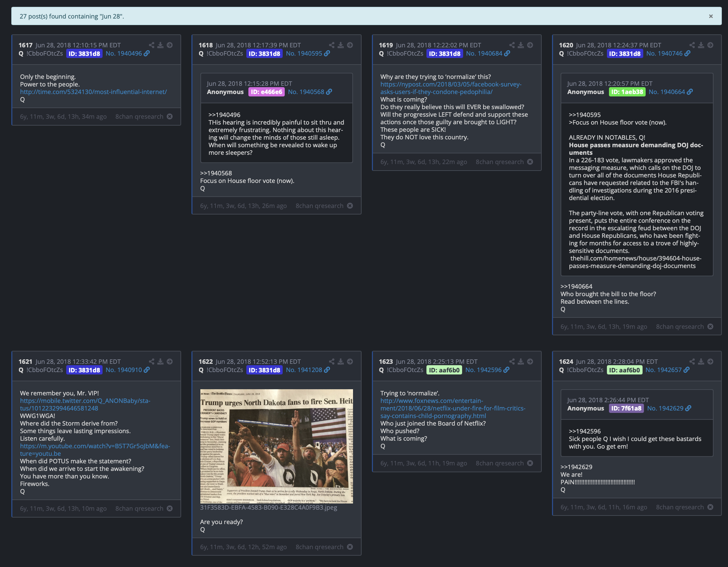This screenshot has height=567, width=728.
Task: Click arrow icon on post 1624
Action: (x=711, y=361)
